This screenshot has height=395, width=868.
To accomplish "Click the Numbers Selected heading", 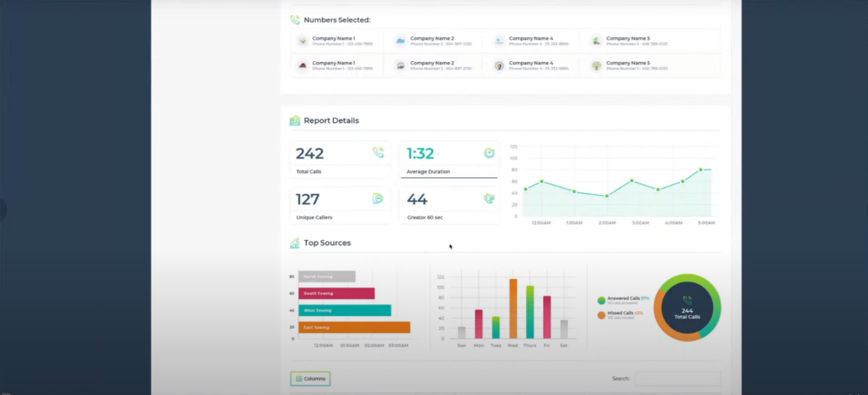I will 337,19.
